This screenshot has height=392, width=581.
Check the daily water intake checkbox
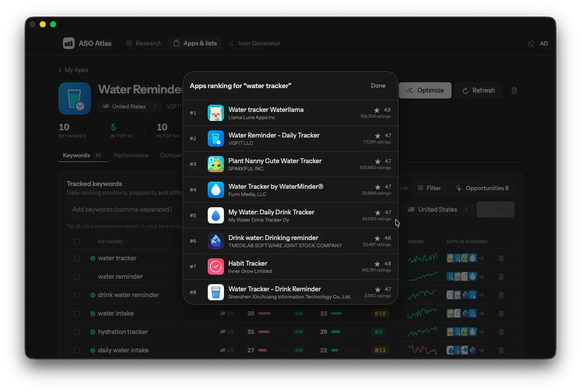76,351
